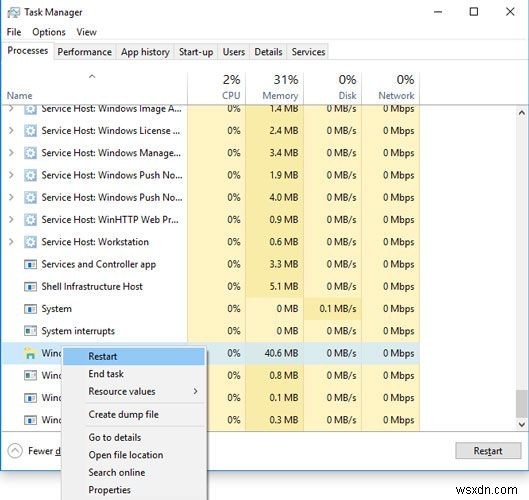Sort by the Disk column header

pos(332,88)
